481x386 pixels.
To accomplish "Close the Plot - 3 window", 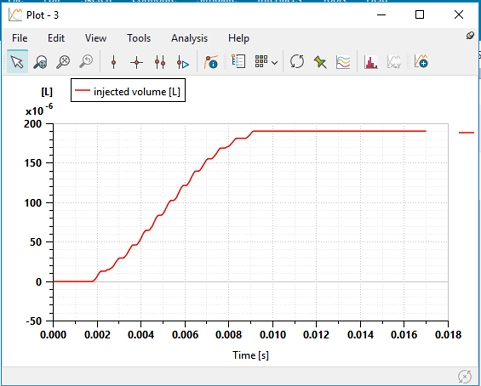I will point(459,15).
